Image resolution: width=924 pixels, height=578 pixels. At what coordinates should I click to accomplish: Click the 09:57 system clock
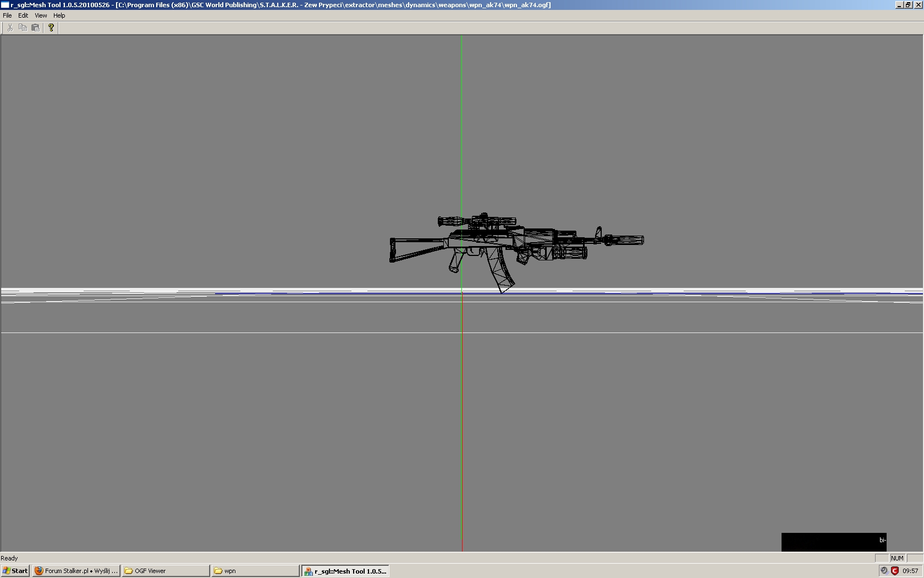(910, 571)
